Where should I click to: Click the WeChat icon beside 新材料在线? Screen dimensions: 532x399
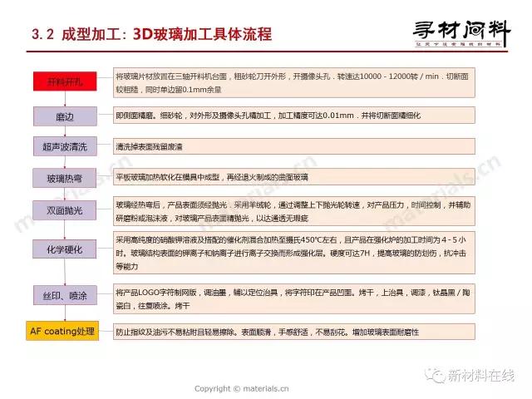click(436, 375)
